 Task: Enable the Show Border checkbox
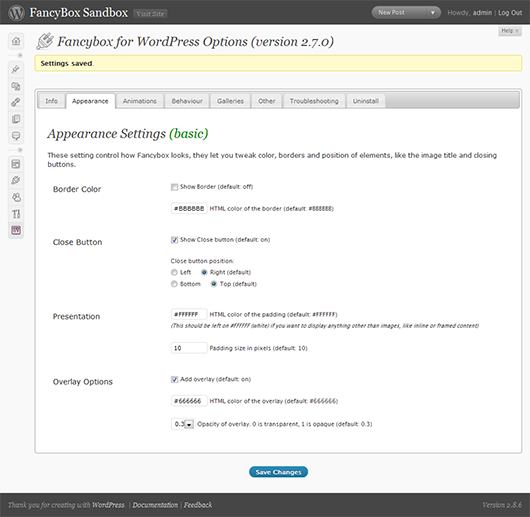pos(174,187)
